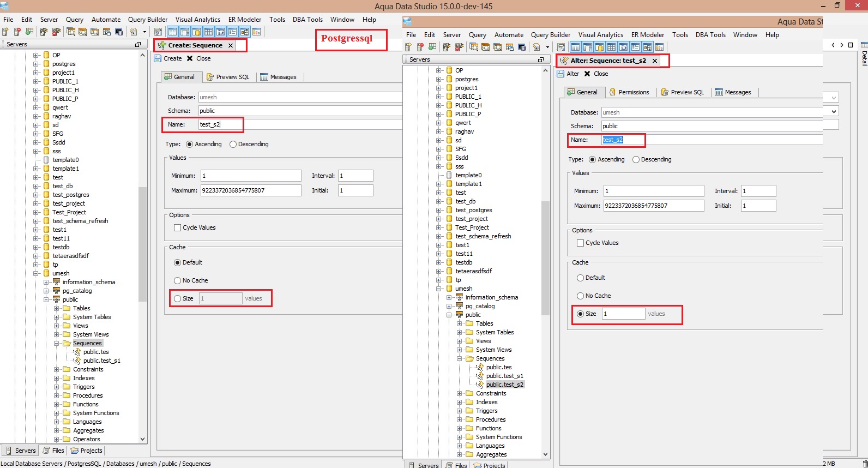The image size is (868, 468).
Task: Click Close button in Alter Sequence
Action: point(596,74)
